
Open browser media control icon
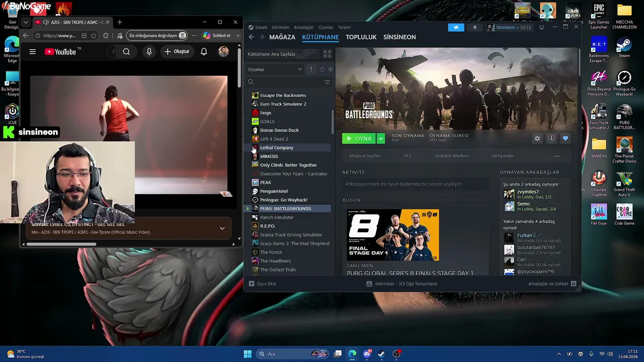119,36
